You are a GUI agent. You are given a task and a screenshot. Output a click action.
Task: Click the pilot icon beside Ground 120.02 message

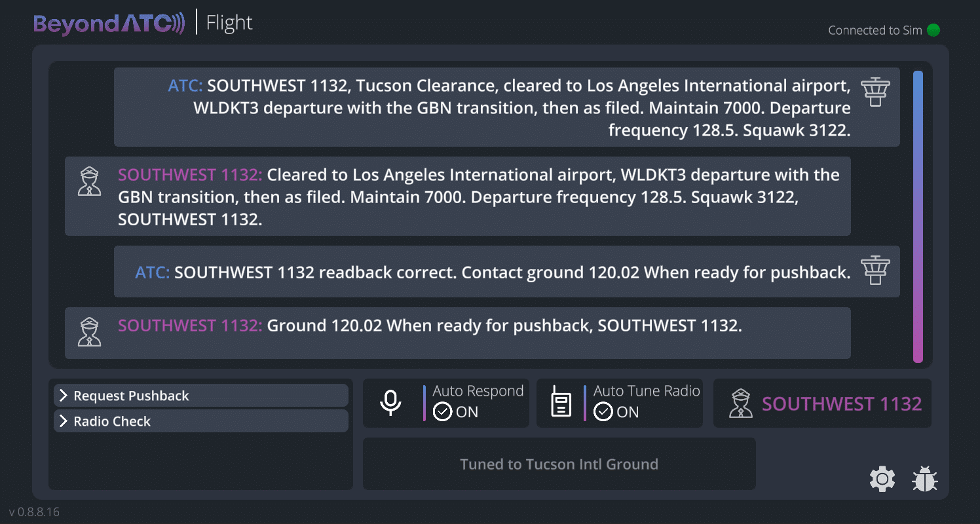pos(89,331)
